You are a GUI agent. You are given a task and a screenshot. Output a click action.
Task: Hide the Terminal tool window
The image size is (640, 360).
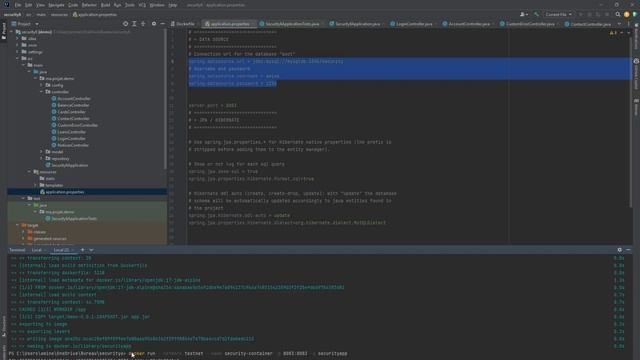tap(628, 250)
